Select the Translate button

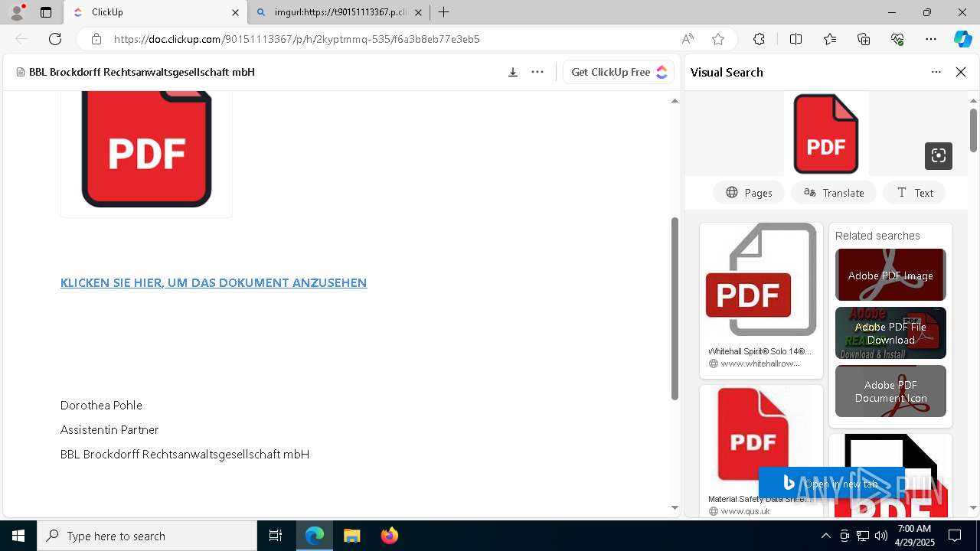pos(834,193)
